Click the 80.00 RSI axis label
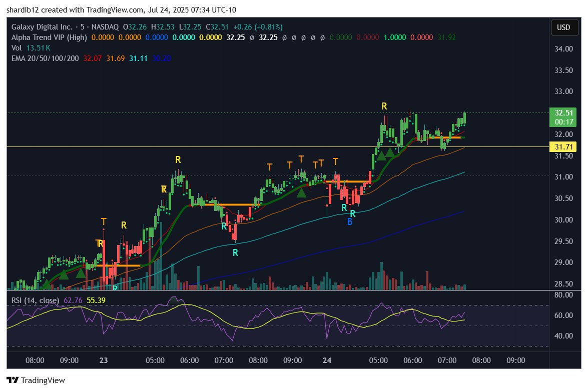The image size is (588, 391). (x=563, y=295)
